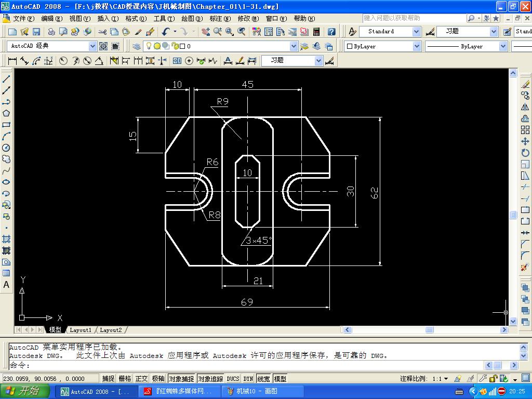Toggle 线宽 lineweight display

pos(263,379)
